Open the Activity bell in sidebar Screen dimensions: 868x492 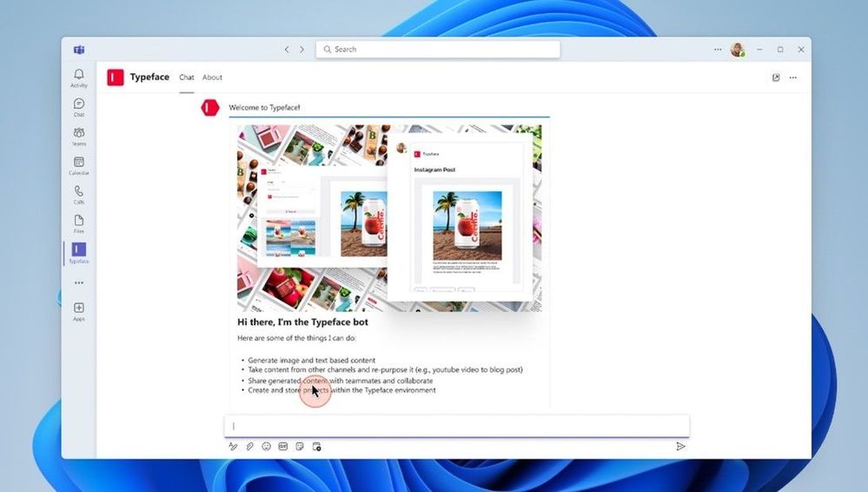pyautogui.click(x=79, y=78)
